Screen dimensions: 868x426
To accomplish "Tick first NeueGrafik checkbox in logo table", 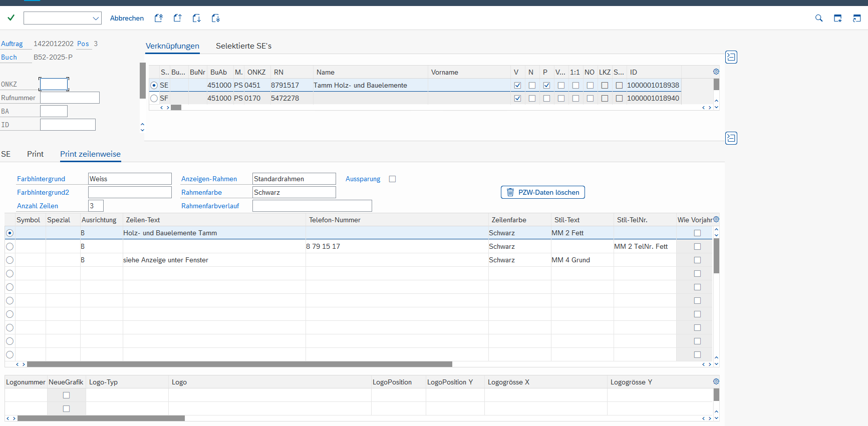I will [66, 395].
